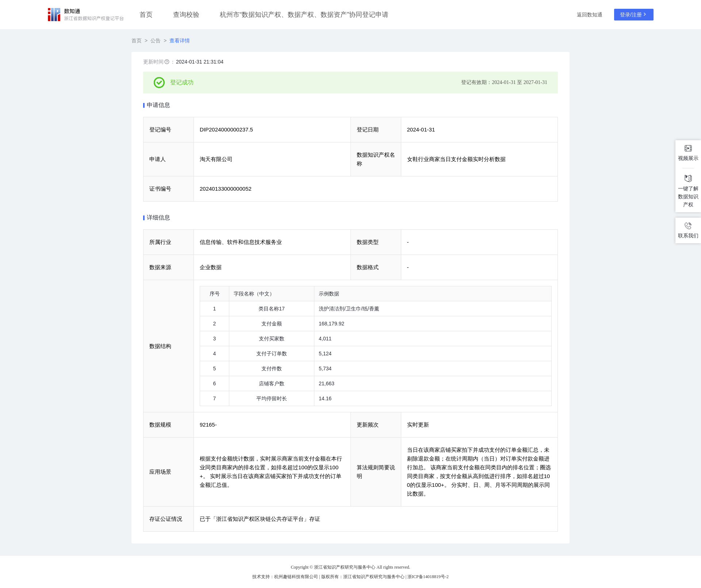Go to the 首页 navigation tab
The height and width of the screenshot is (588, 701).
pos(146,15)
